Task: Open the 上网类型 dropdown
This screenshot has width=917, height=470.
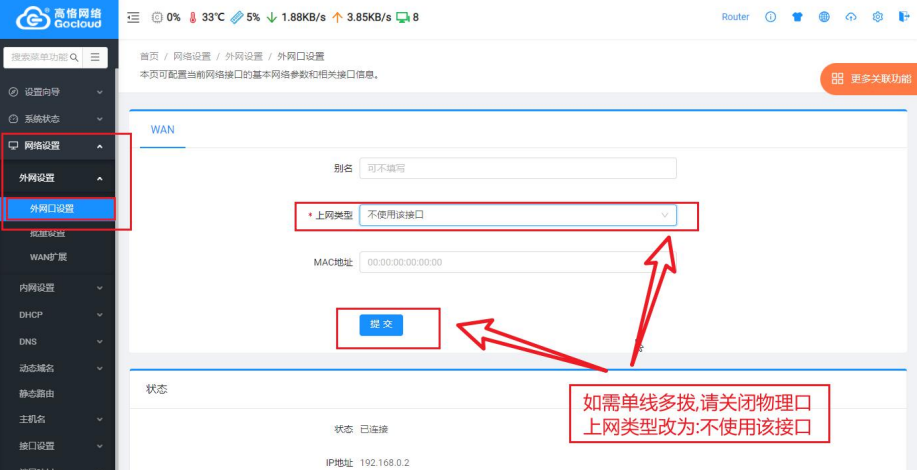Action: click(x=518, y=215)
